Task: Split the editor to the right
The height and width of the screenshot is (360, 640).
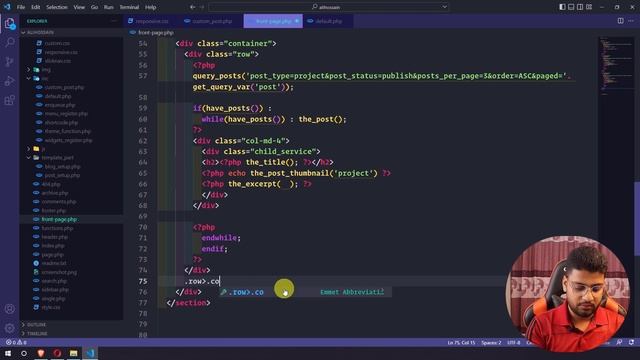Action: [x=620, y=21]
